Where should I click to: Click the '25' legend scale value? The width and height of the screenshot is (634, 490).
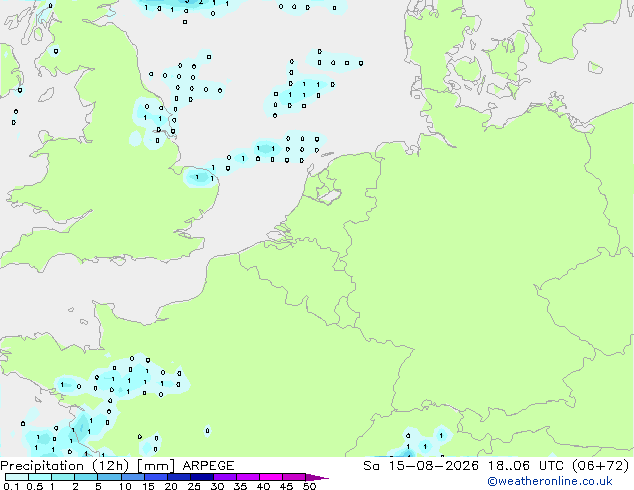coord(194,486)
